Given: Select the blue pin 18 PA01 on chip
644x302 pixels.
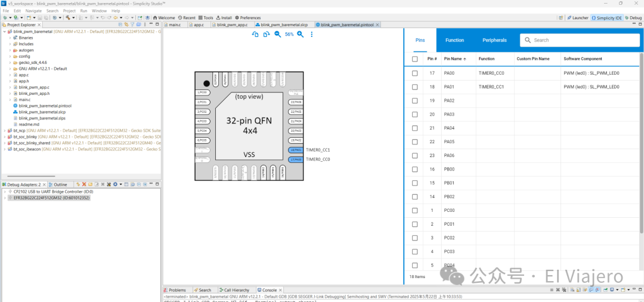Looking at the screenshot, I should [x=296, y=150].
